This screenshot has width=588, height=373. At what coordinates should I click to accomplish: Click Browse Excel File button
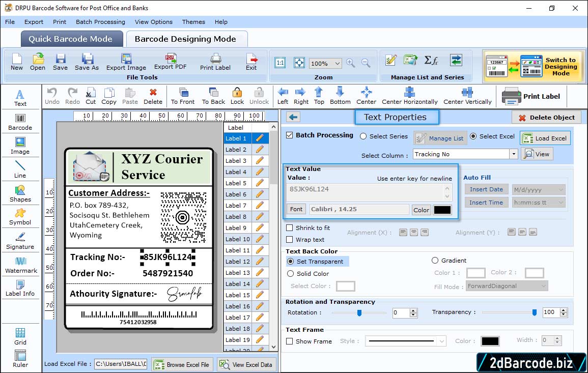coord(182,364)
